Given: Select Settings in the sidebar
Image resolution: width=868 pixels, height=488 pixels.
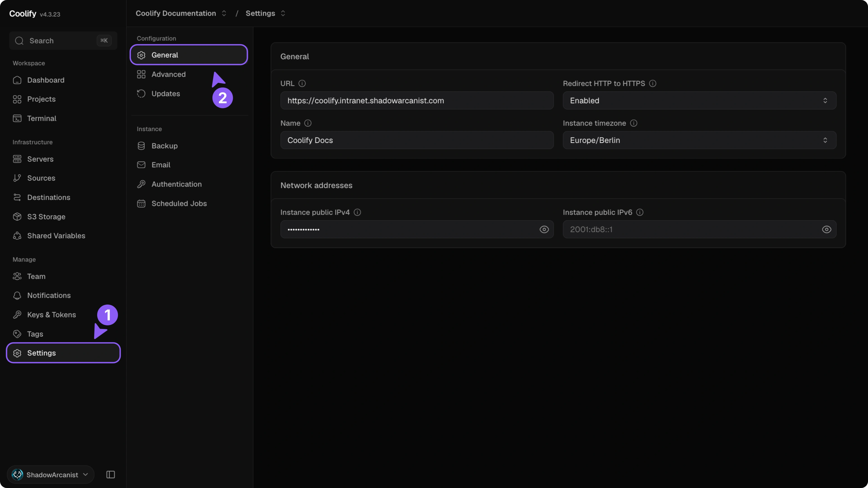Looking at the screenshot, I should 63,353.
